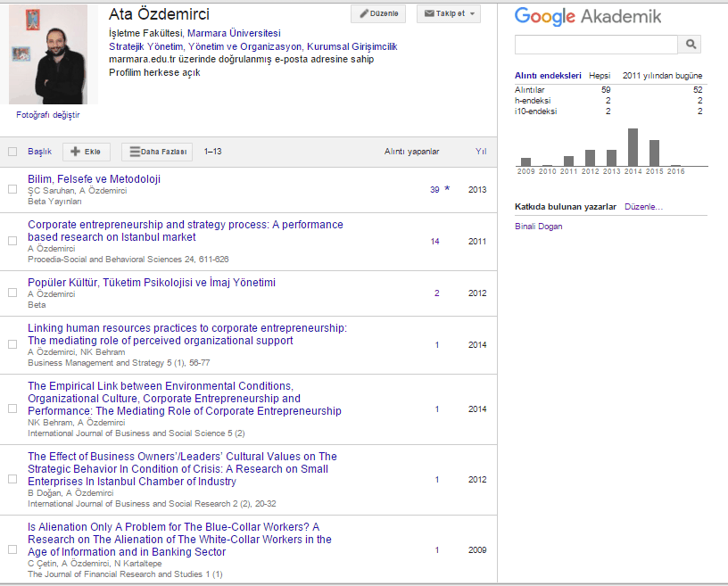
Task: Expand the Takip et follow dropdown
Action: pyautogui.click(x=449, y=14)
